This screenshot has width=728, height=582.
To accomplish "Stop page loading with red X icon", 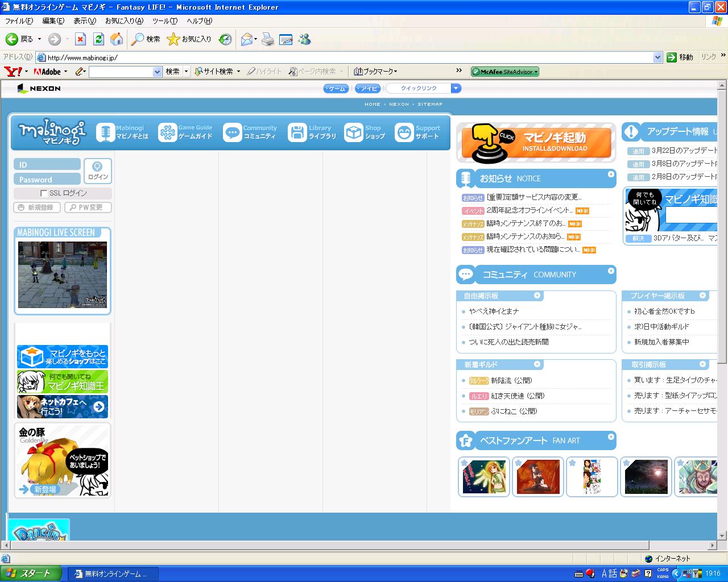I will (x=80, y=39).
